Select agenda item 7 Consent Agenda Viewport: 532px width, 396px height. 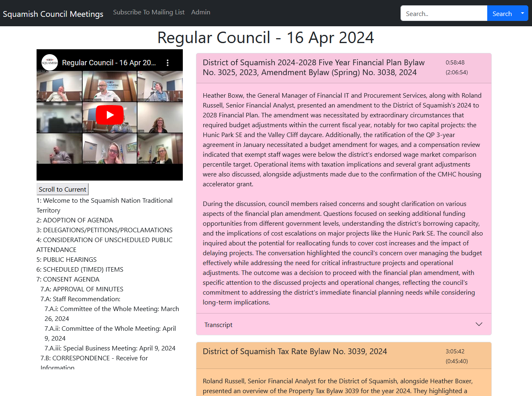tap(68, 279)
